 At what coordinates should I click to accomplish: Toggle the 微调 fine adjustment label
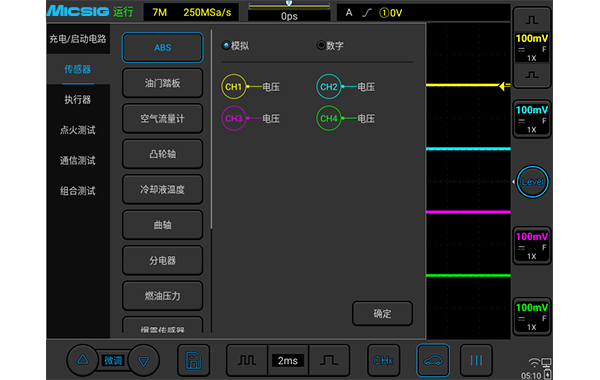113,360
